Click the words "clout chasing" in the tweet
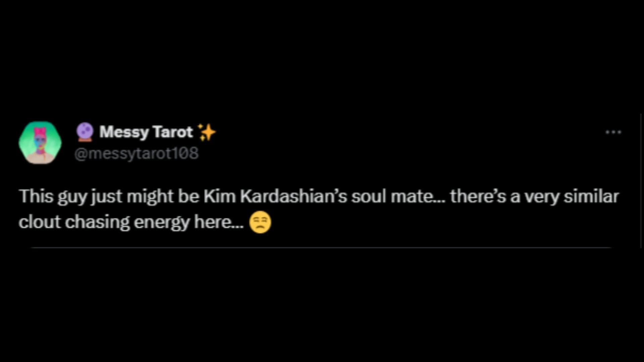Viewport: 644px width, 362px height. pos(74,222)
